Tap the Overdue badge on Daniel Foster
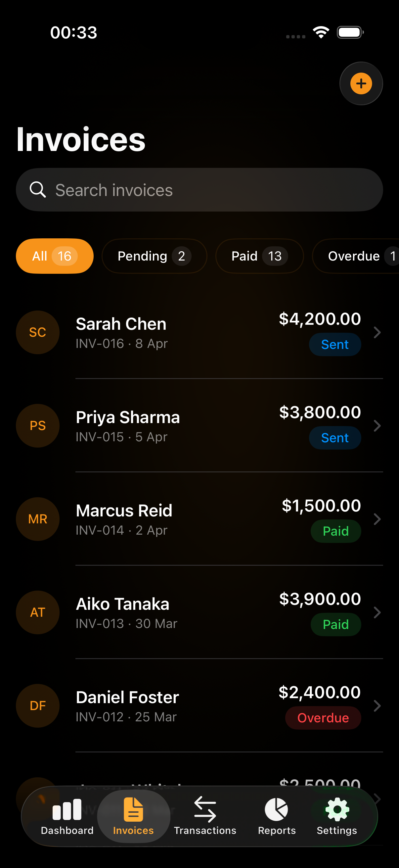 [x=323, y=718]
